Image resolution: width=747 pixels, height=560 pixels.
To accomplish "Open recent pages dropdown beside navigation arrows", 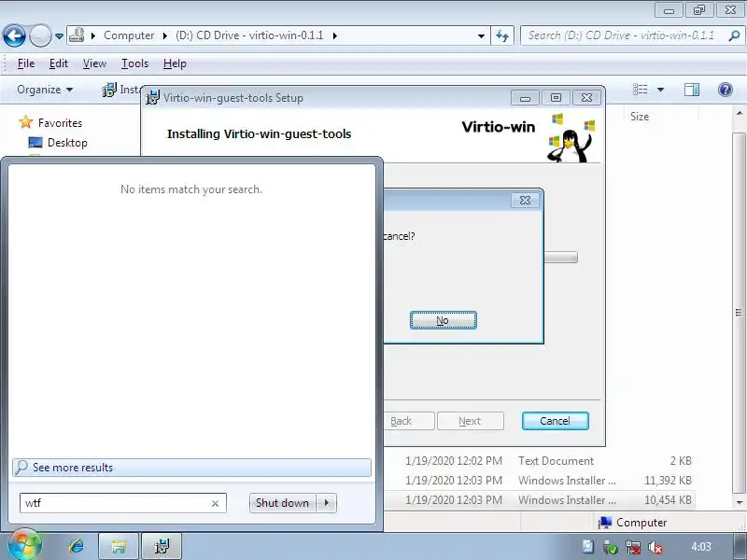I will (x=59, y=36).
